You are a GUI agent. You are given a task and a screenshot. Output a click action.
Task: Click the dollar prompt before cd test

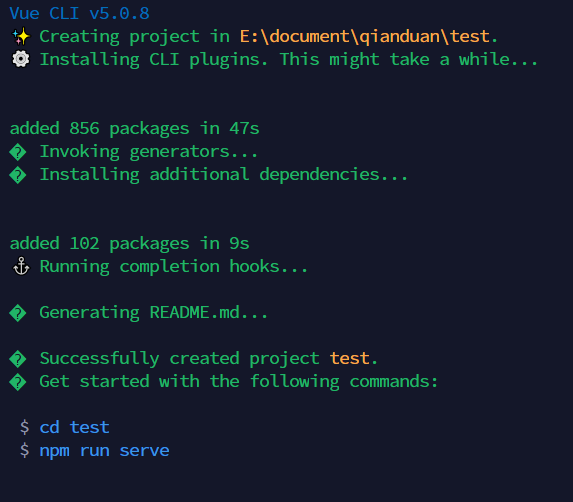click(24, 427)
